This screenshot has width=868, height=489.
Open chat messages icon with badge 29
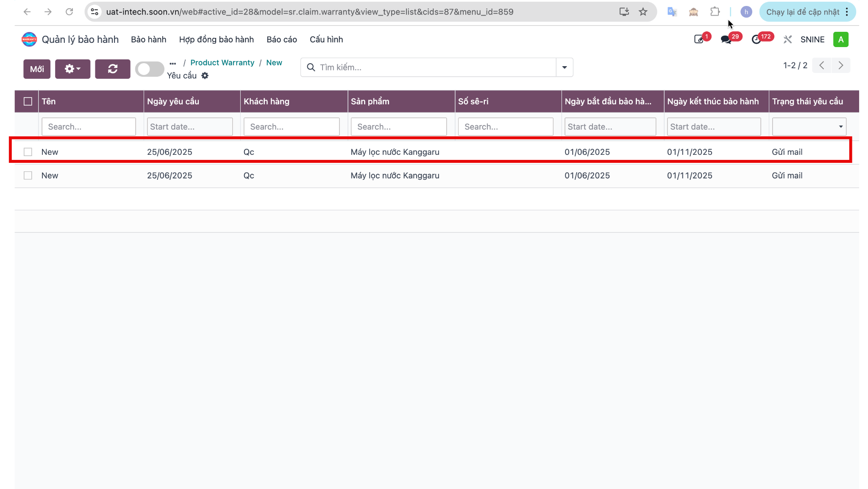point(726,39)
